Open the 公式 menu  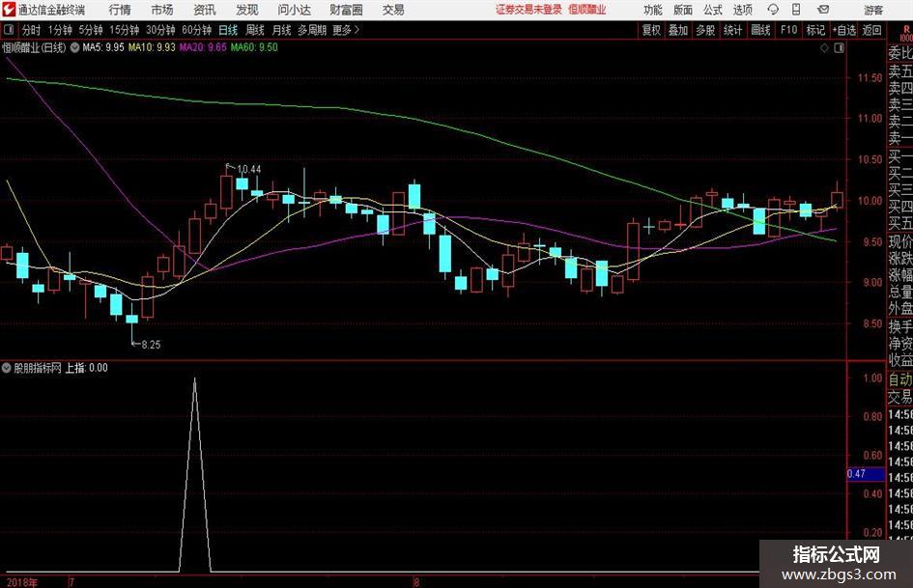coord(713,10)
